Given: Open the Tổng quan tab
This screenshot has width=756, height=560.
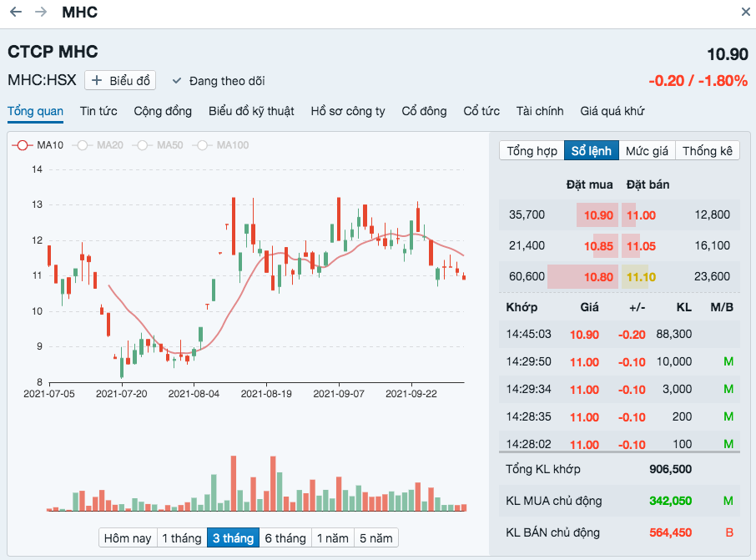Looking at the screenshot, I should (35, 111).
